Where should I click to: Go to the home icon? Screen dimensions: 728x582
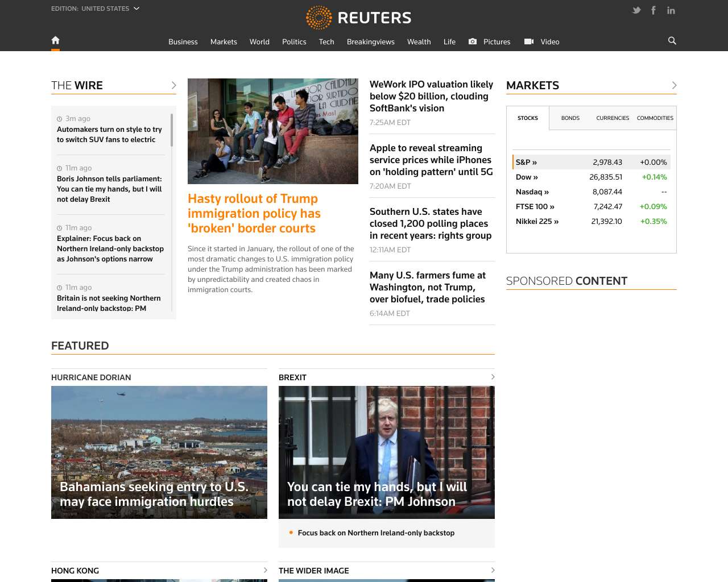tap(55, 40)
